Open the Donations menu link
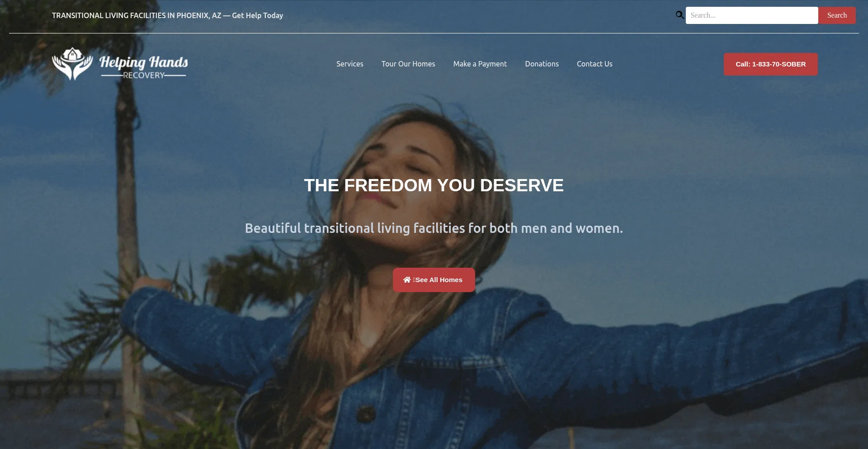The width and height of the screenshot is (868, 449). click(542, 64)
